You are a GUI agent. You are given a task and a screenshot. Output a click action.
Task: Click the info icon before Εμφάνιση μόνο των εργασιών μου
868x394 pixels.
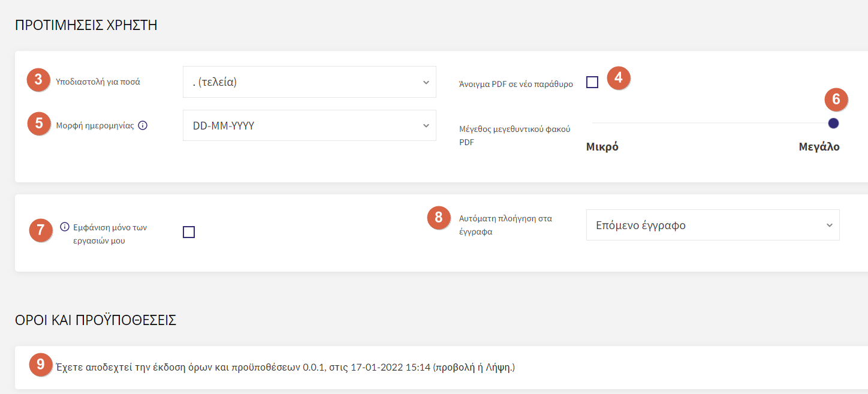coord(65,227)
